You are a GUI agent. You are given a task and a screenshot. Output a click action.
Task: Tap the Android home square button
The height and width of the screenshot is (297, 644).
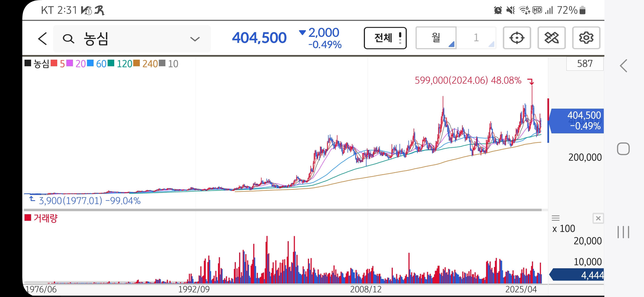coord(623,149)
